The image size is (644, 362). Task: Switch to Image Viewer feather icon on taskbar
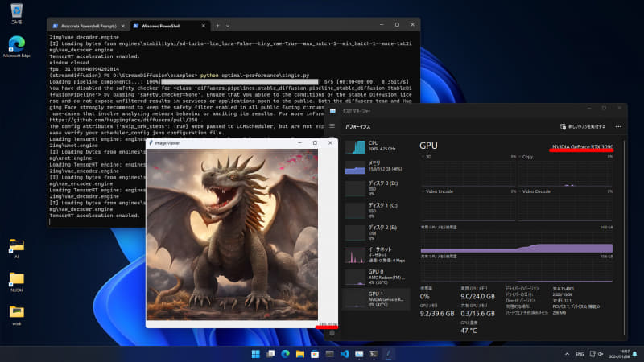[x=389, y=354]
